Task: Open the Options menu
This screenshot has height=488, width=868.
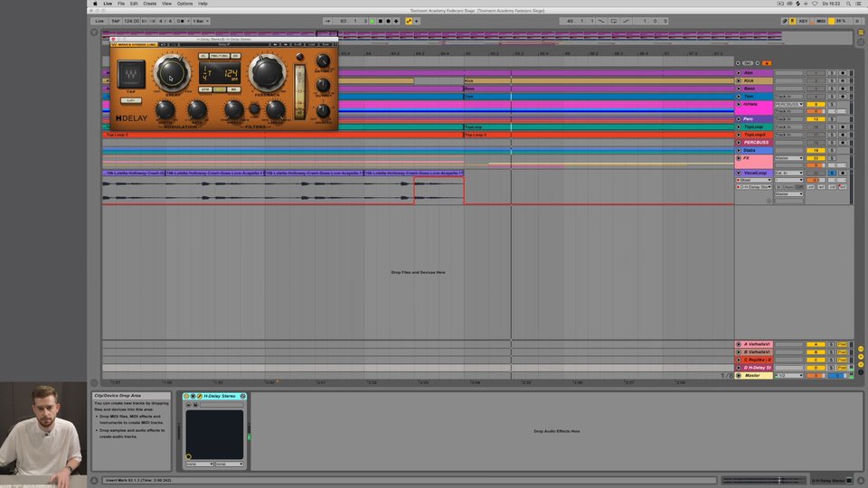Action: tap(184, 4)
